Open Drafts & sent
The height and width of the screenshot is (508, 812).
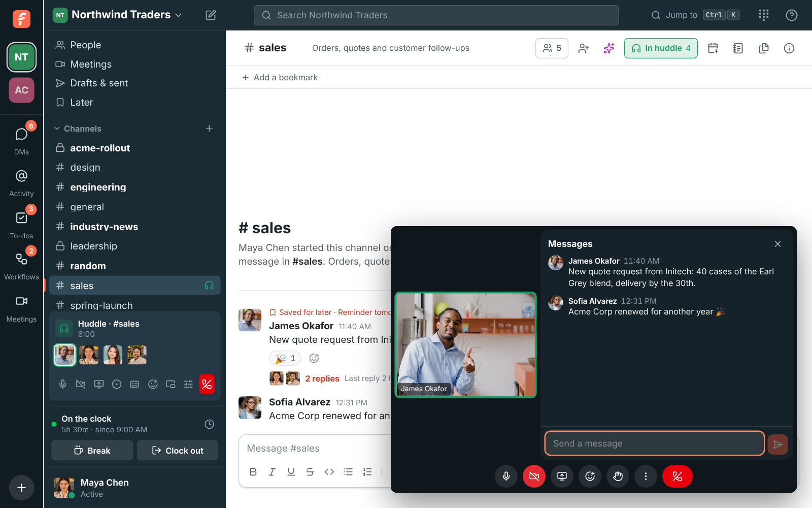pyautogui.click(x=134, y=83)
